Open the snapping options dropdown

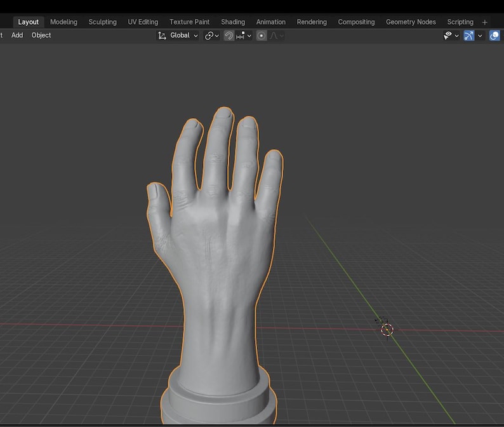click(x=244, y=36)
